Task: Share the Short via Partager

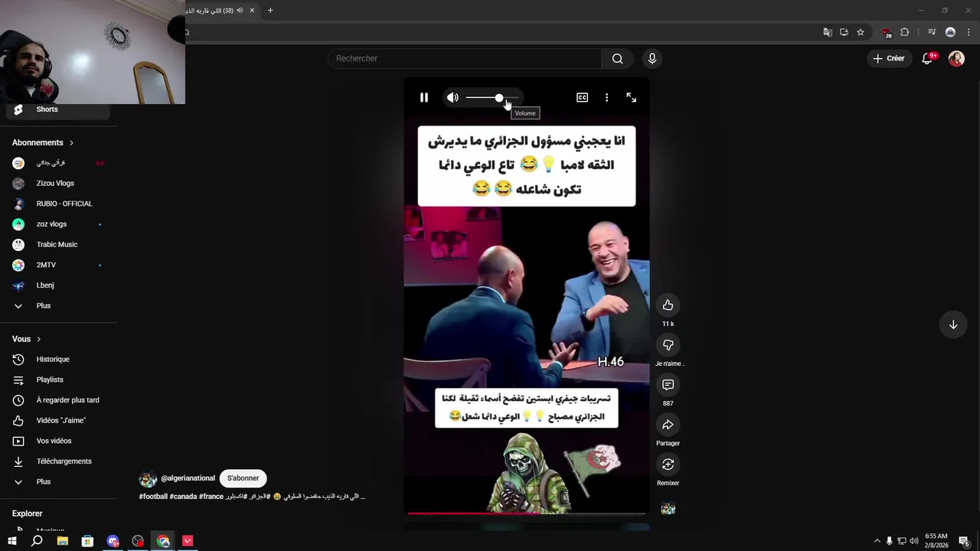Action: 668,424
